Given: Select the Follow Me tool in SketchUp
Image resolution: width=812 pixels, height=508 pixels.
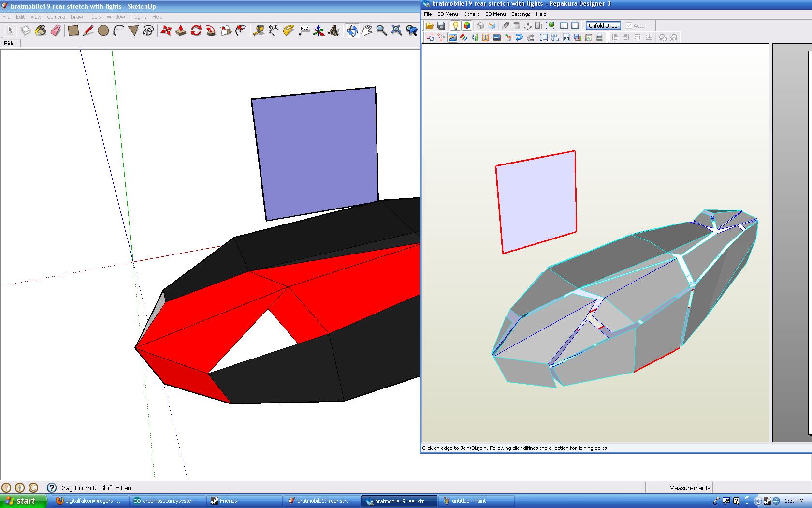Looking at the screenshot, I should pyautogui.click(x=211, y=31).
